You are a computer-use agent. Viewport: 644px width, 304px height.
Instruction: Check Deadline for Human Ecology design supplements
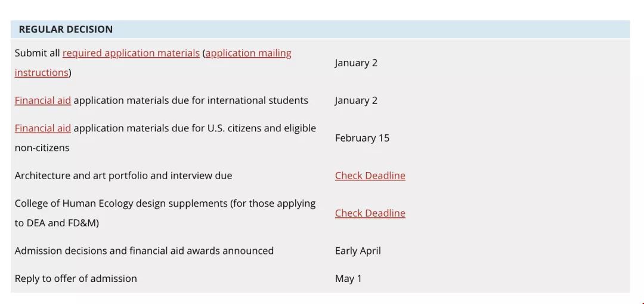[x=370, y=213]
